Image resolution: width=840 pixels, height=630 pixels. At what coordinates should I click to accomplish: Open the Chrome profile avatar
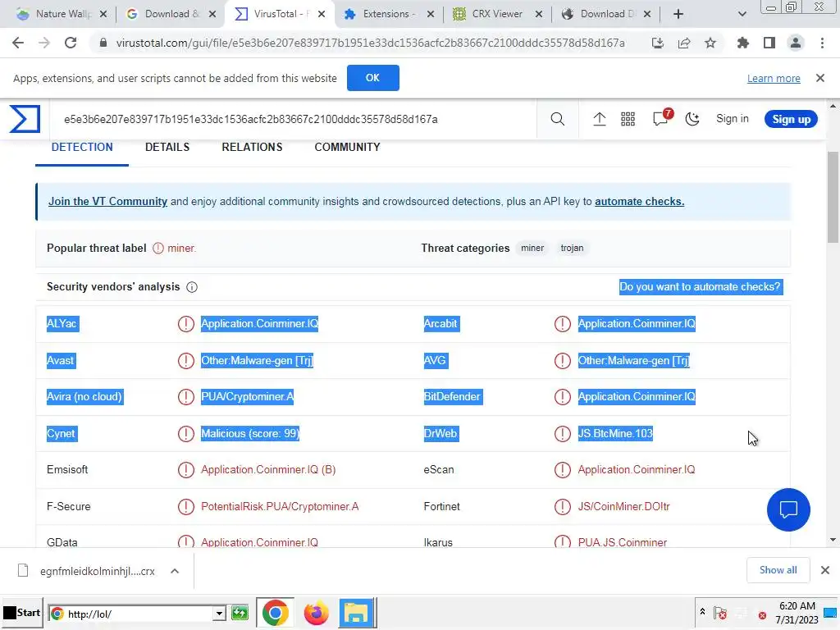(796, 43)
